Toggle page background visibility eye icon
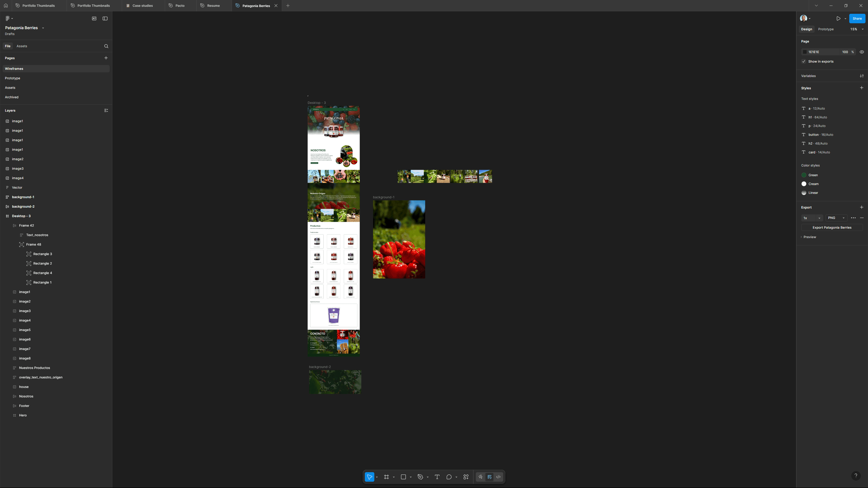Screen dimensions: 868x488 point(862,52)
